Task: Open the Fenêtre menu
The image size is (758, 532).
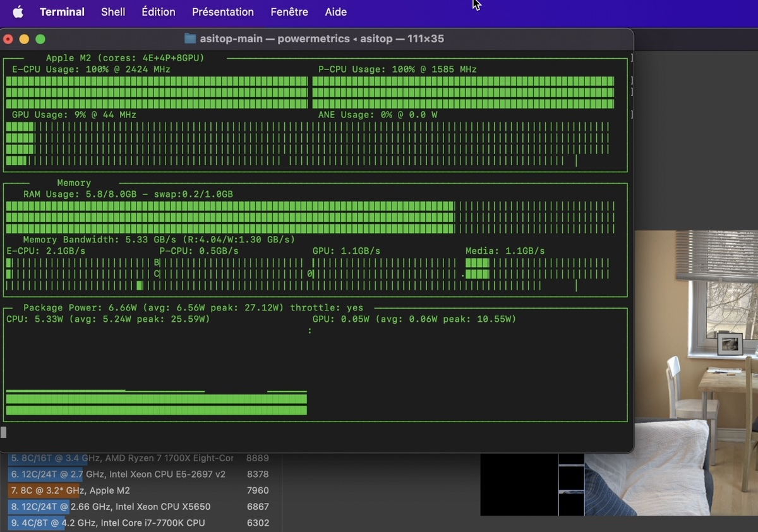Action: 289,12
